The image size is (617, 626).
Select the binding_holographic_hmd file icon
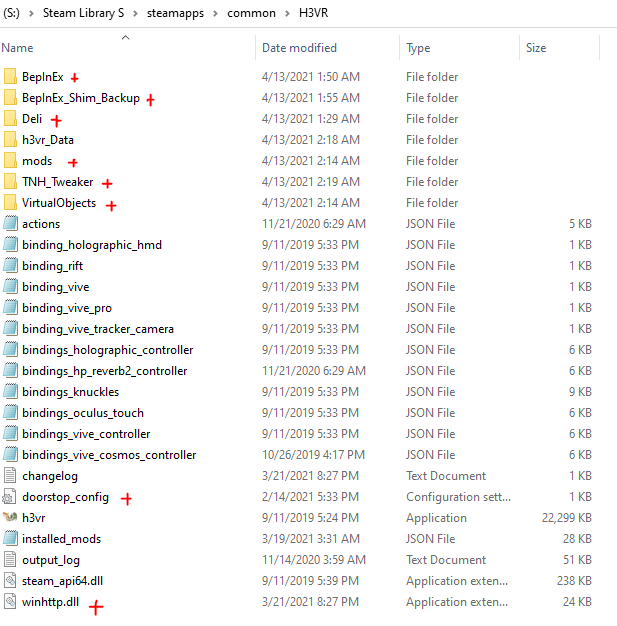(x=10, y=244)
